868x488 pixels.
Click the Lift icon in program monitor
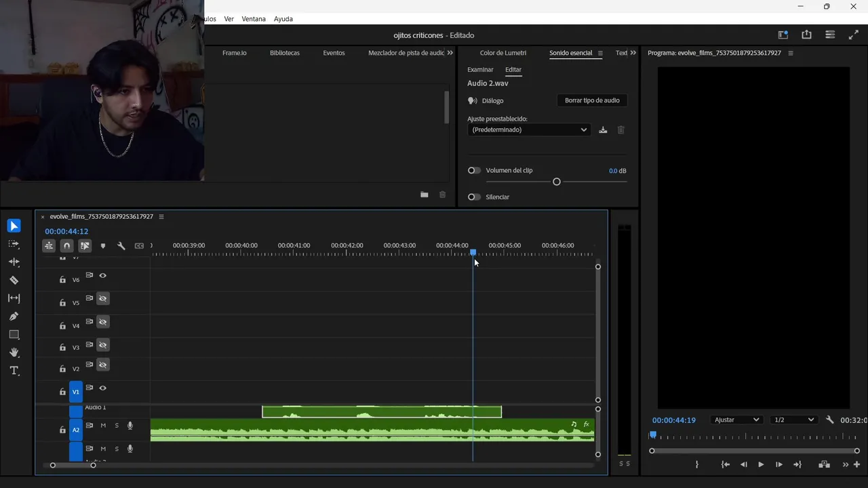point(824,465)
